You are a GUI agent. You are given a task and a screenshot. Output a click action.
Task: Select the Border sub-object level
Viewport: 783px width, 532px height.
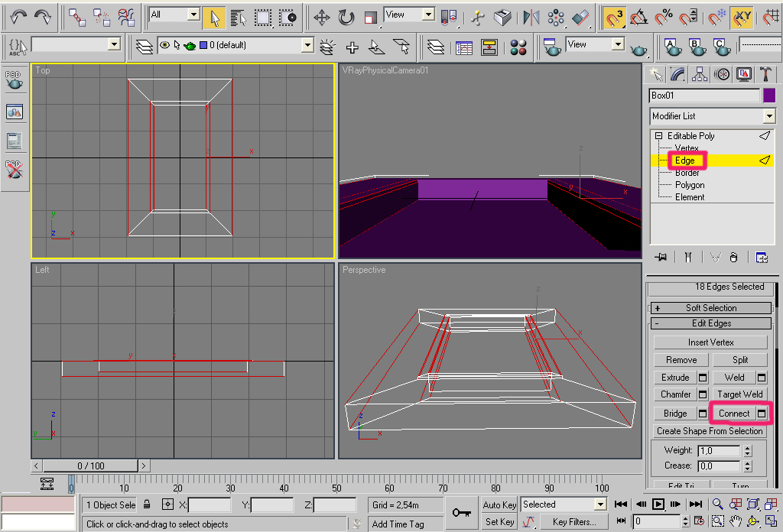pyautogui.click(x=687, y=173)
